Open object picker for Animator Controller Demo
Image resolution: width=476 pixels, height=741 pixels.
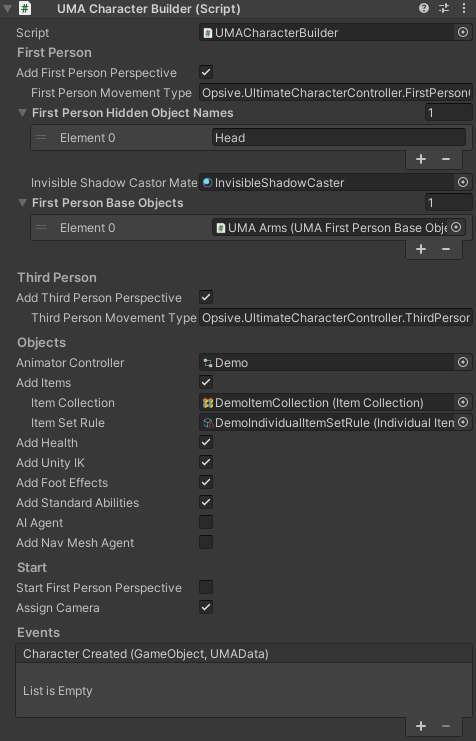click(463, 362)
